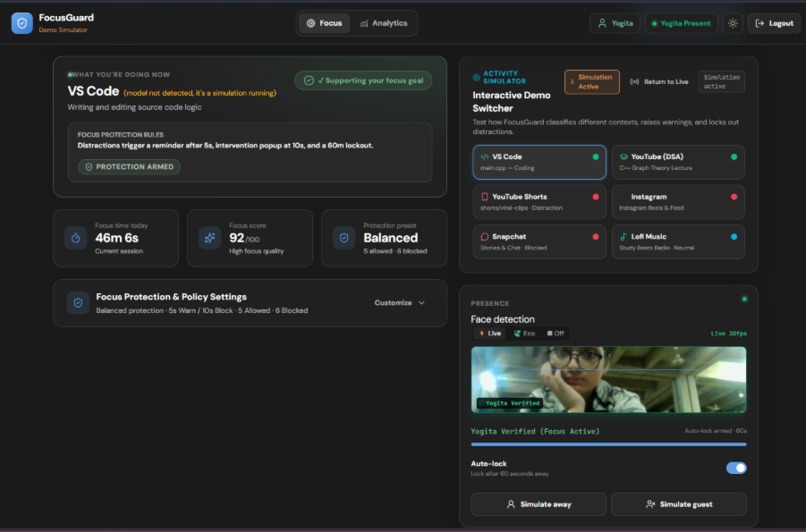Log out with the Logout button

click(774, 23)
